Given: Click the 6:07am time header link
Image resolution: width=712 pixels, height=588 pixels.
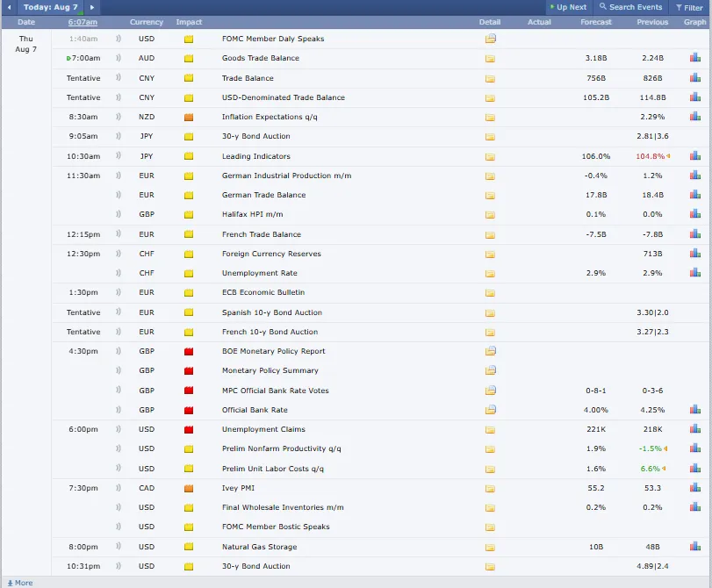Looking at the screenshot, I should pos(83,22).
